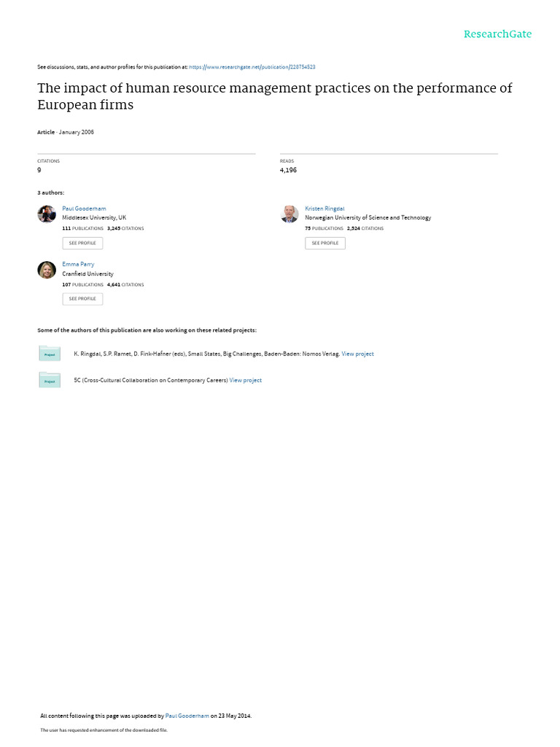The height and width of the screenshot is (747, 560).
Task: Open the researchgate.net publication URL
Action: pyautogui.click(x=252, y=66)
